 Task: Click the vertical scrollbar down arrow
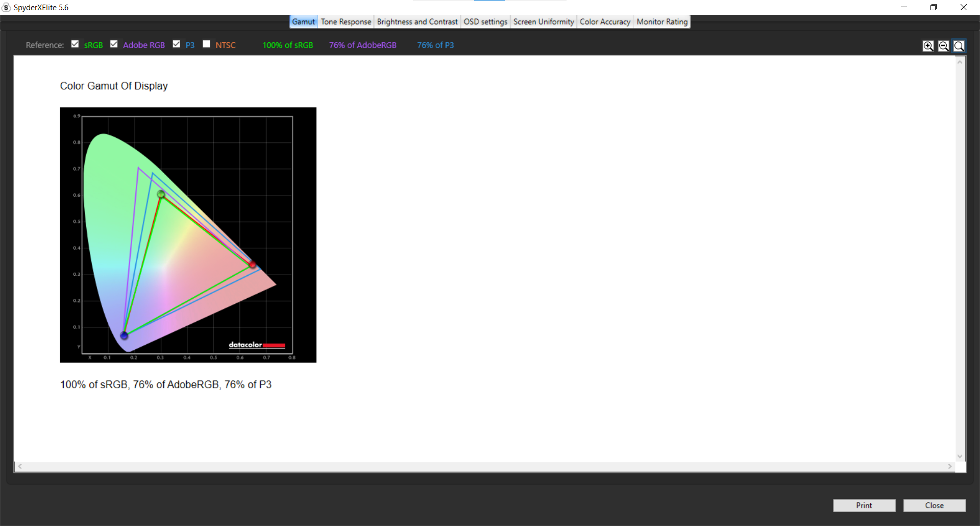tap(960, 456)
